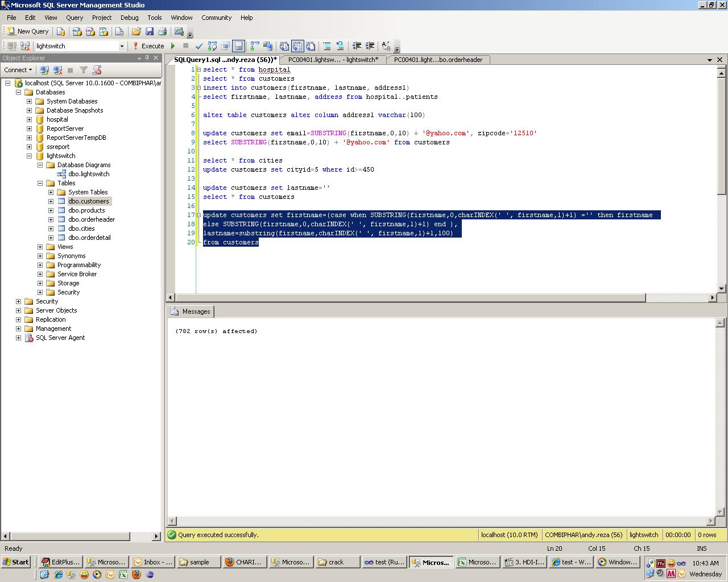Expand the dbo.products table node
This screenshot has width=728, height=582.
(51, 210)
